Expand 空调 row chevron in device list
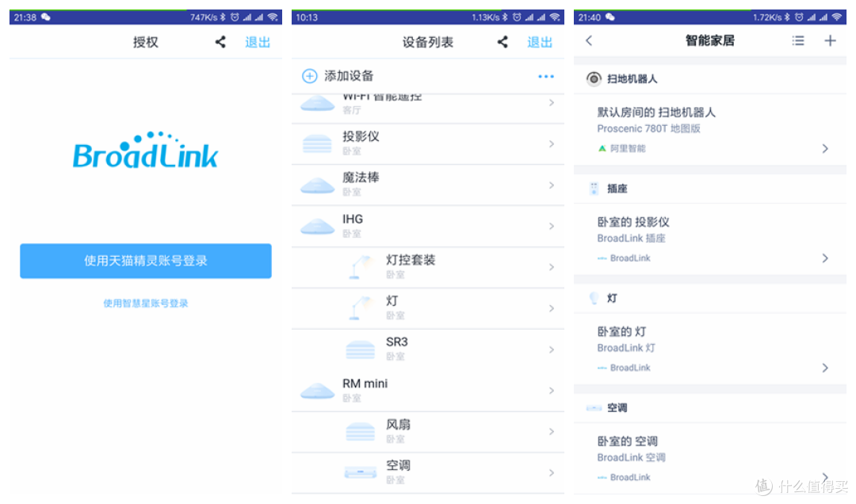Image resolution: width=856 pixels, height=504 pixels. (552, 473)
